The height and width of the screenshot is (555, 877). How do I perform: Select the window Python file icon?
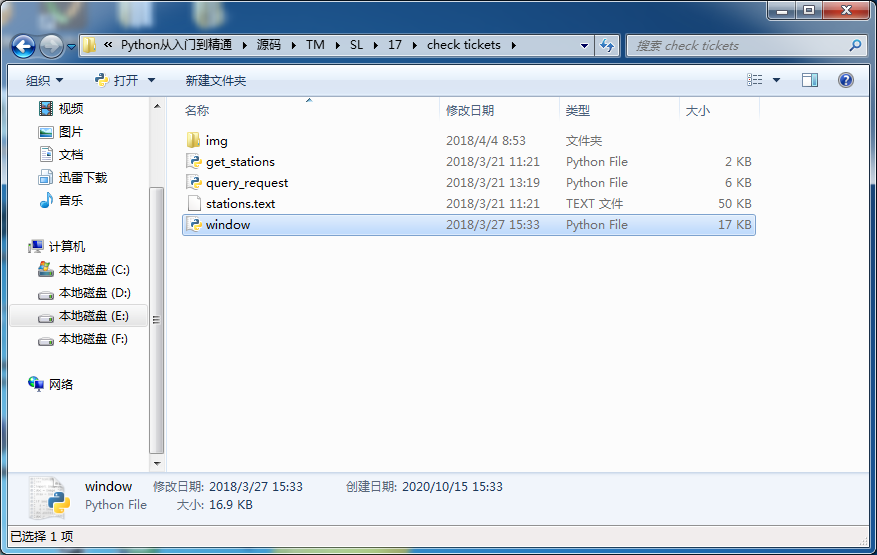click(194, 224)
